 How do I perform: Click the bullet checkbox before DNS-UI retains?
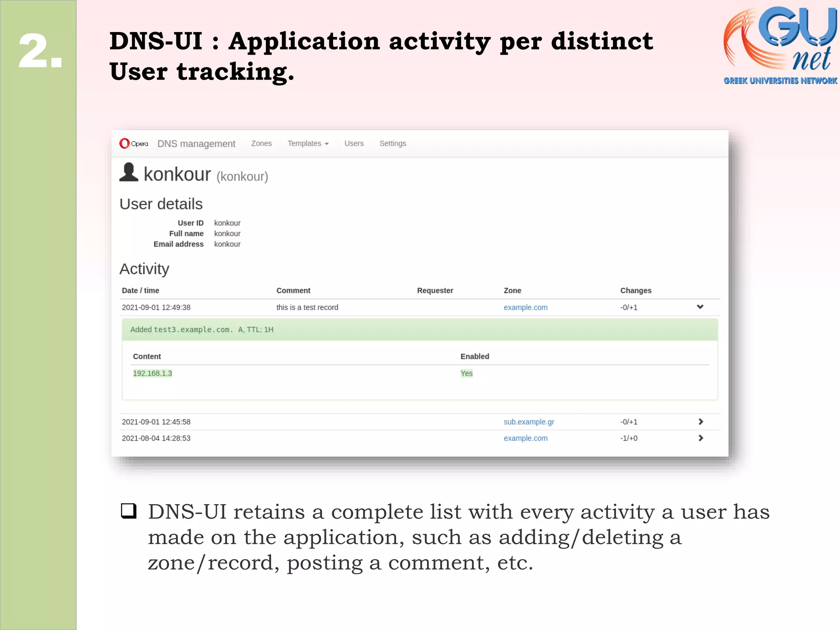pyautogui.click(x=129, y=511)
